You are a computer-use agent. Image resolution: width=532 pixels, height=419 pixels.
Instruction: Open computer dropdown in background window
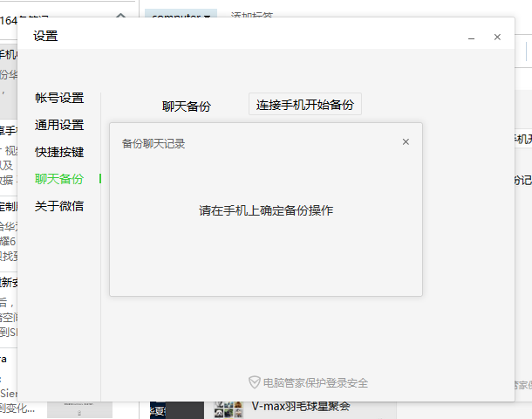[x=181, y=14]
